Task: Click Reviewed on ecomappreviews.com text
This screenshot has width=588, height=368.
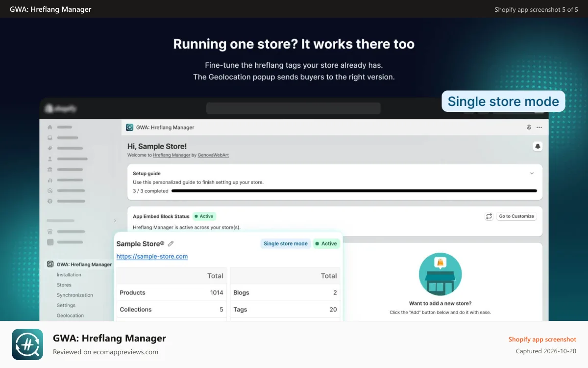Action: (105, 352)
